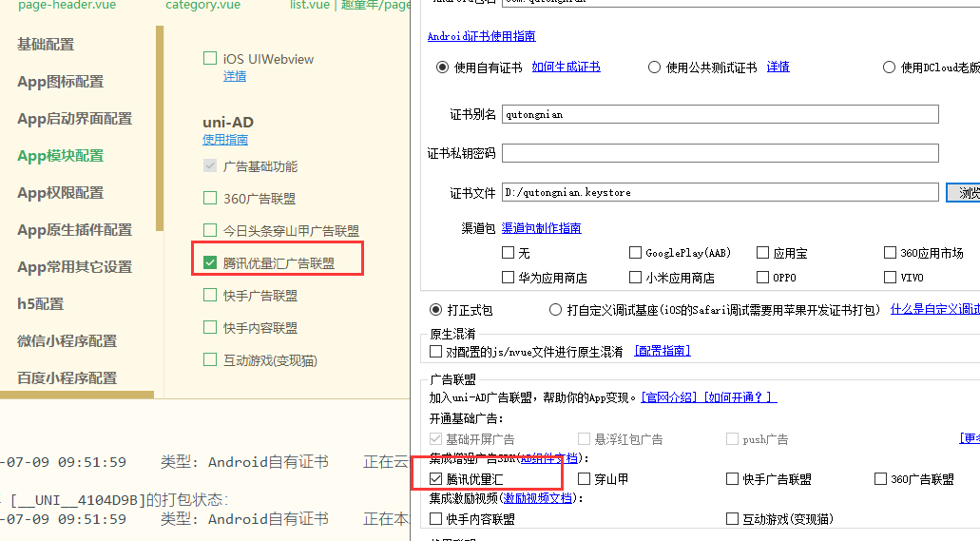The image size is (980, 541).
Task: Click the sidebar horizontal scrollbar
Action: pos(77,395)
